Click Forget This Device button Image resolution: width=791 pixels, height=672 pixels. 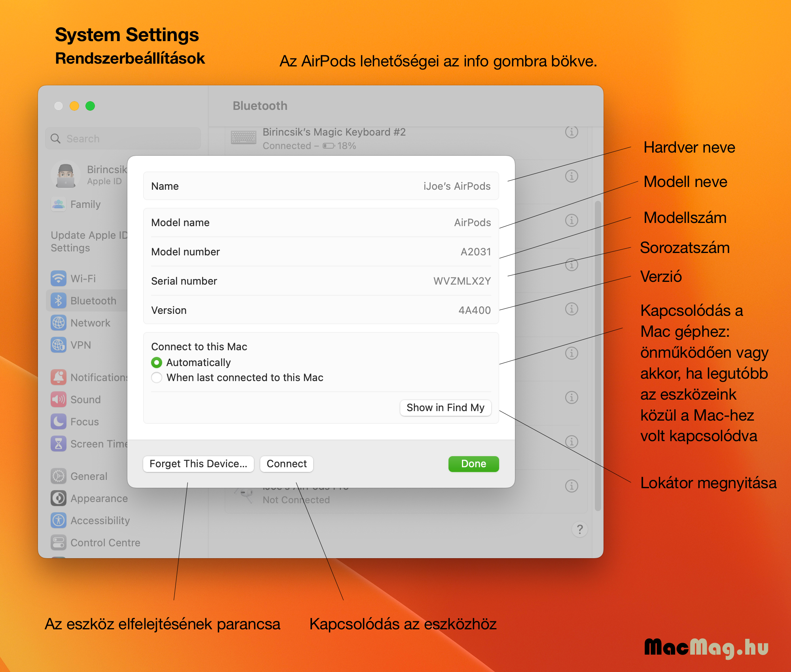[x=199, y=464]
